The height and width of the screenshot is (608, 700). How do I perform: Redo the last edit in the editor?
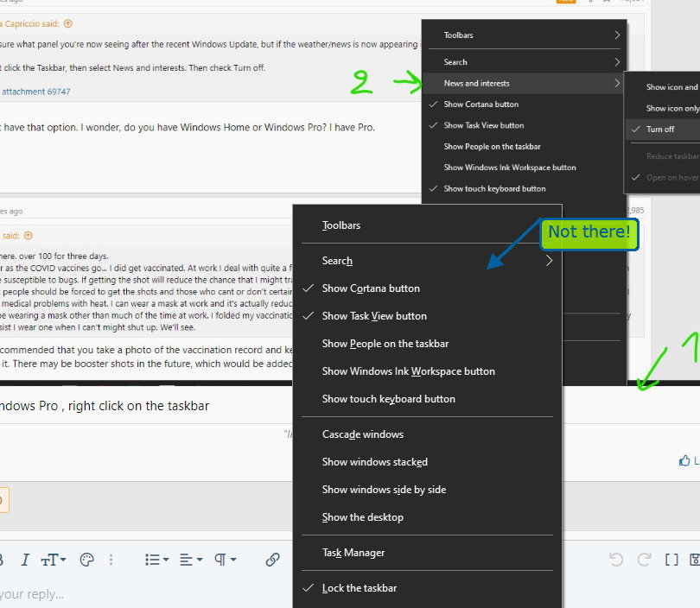(643, 560)
